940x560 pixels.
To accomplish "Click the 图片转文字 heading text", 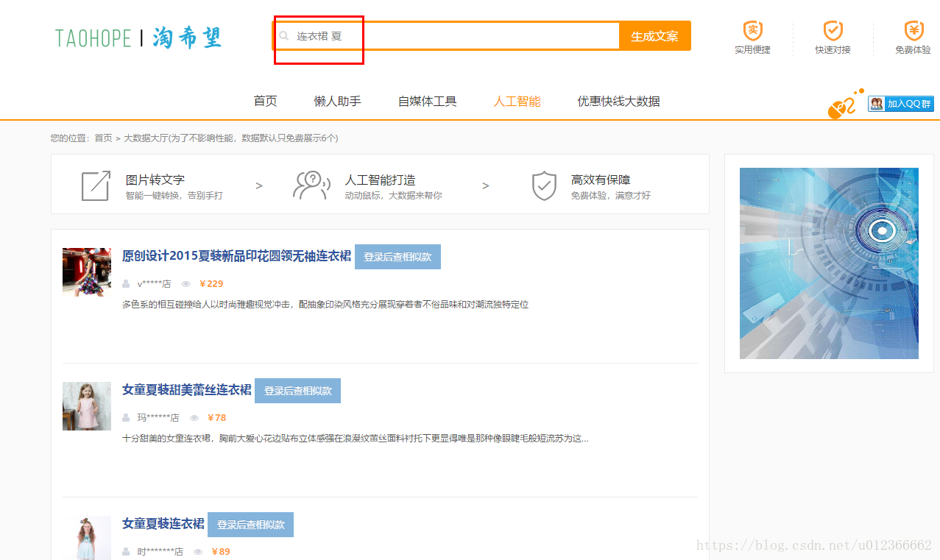I will 155,180.
